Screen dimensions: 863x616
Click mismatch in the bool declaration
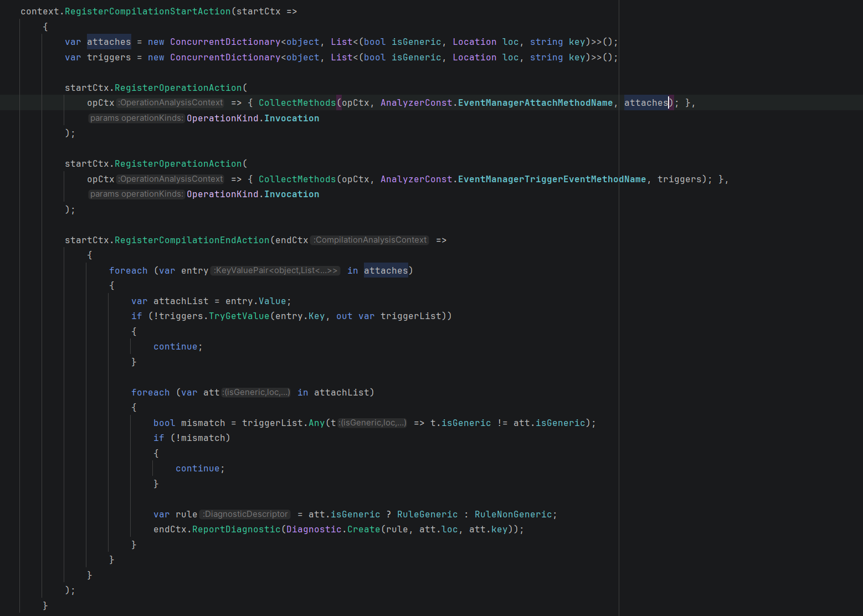[203, 423]
